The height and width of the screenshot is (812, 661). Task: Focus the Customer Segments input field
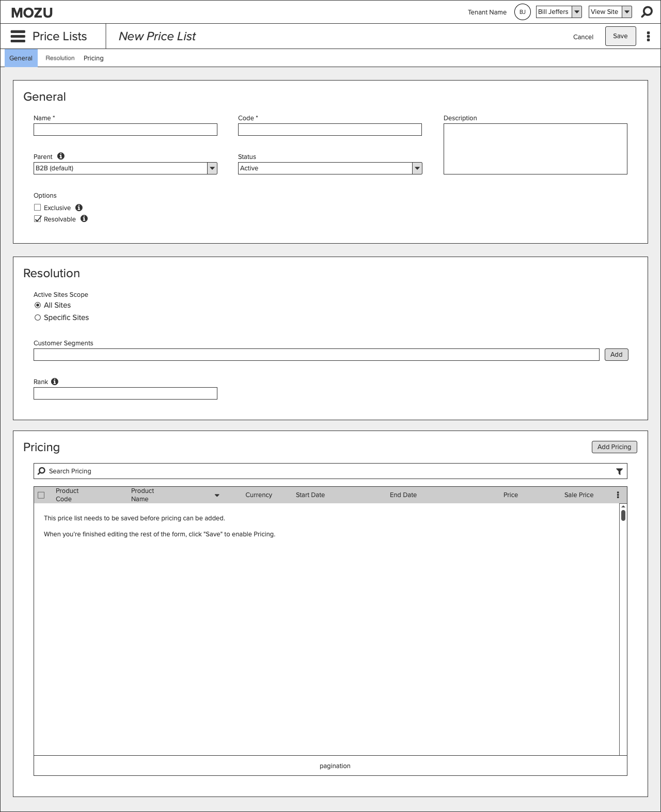coord(317,355)
